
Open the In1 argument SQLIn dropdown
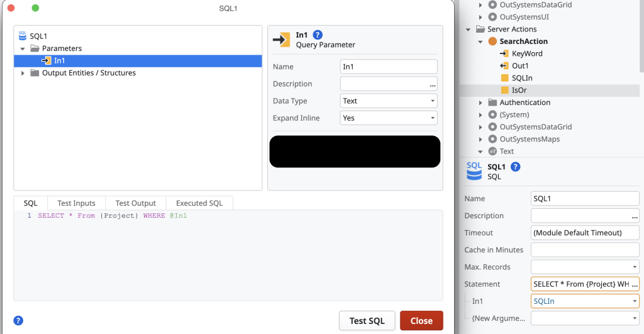[x=585, y=301]
